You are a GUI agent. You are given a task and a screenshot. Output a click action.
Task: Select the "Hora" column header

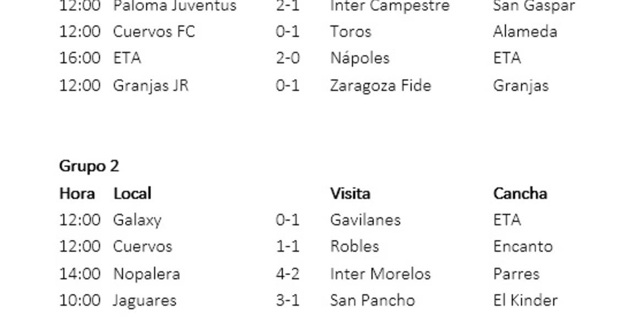(77, 194)
